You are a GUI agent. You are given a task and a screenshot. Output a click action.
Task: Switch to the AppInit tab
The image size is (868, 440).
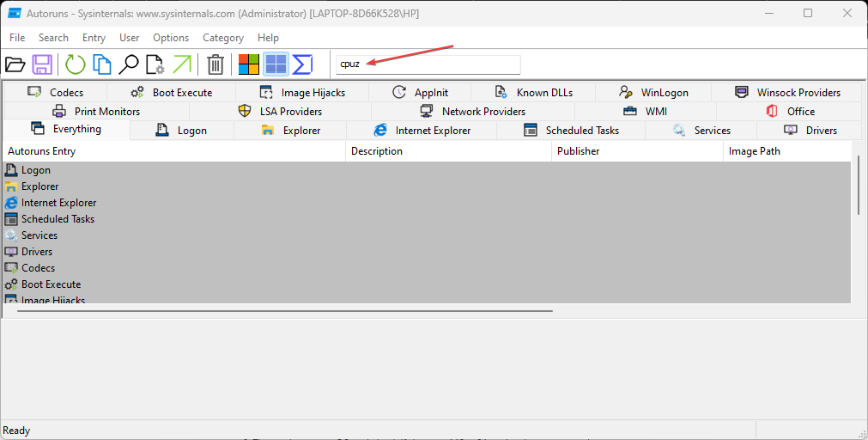click(420, 93)
